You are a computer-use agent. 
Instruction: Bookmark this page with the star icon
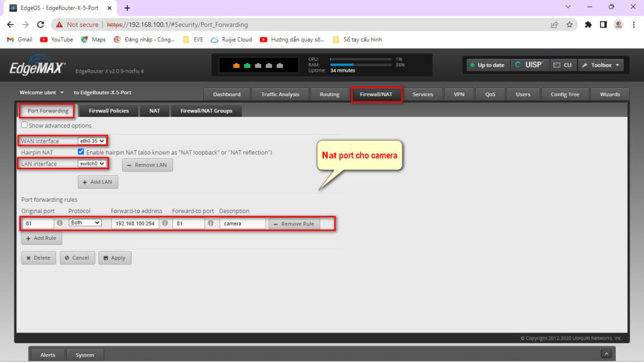(569, 25)
